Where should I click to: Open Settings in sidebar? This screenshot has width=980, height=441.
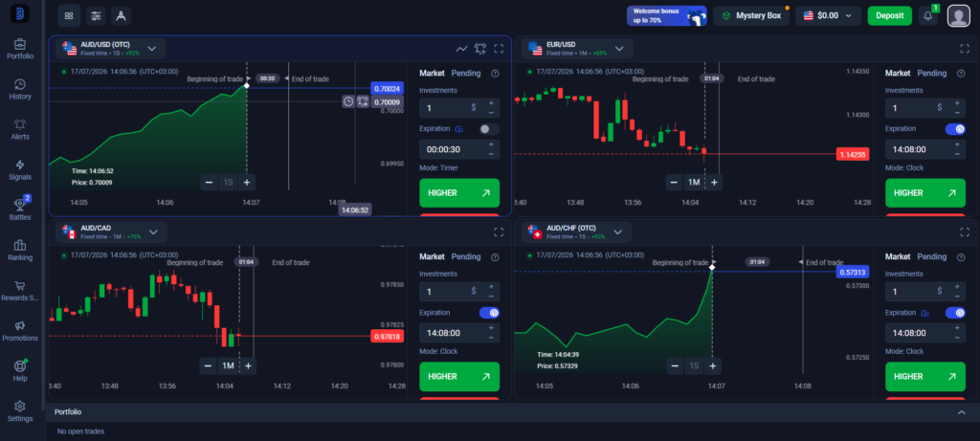[20, 411]
